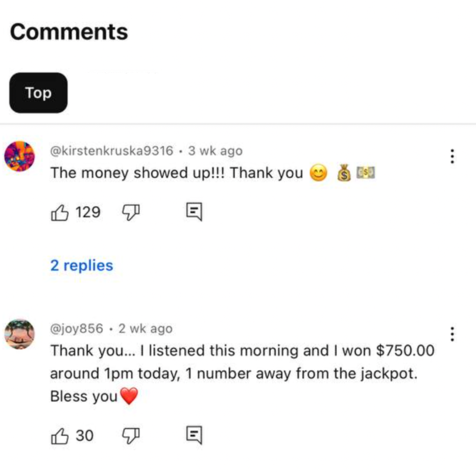Screen dimensions: 476x472
Task: Click the Comments heading
Action: click(69, 32)
